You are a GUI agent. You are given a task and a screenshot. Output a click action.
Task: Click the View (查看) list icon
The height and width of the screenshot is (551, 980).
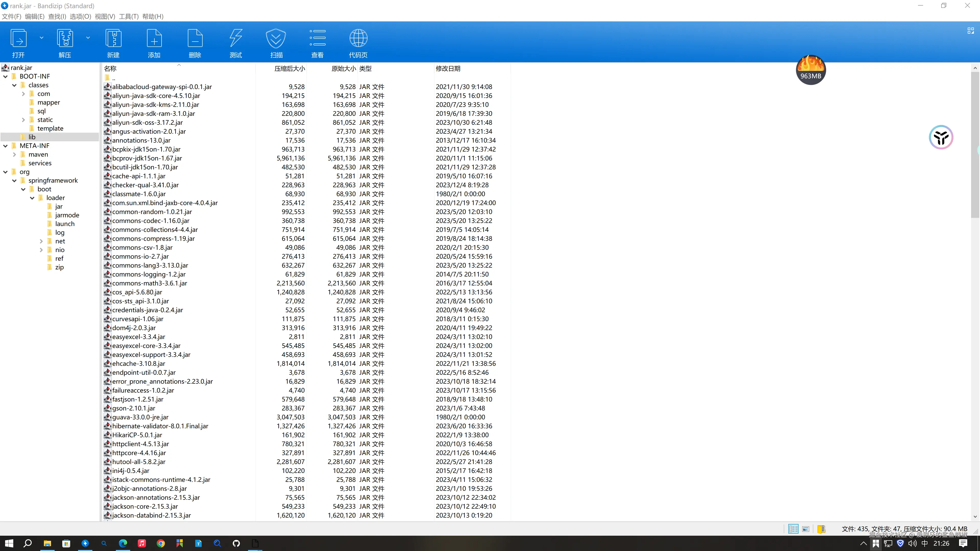[317, 39]
